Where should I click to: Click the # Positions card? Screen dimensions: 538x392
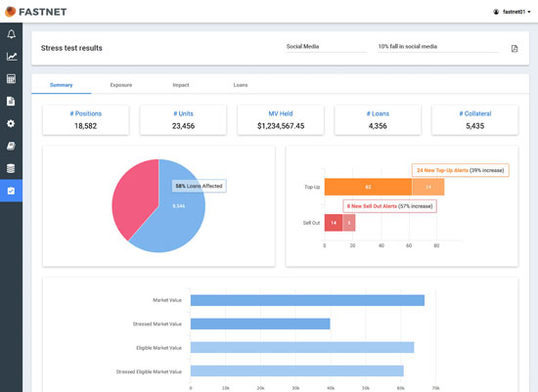[x=86, y=120]
